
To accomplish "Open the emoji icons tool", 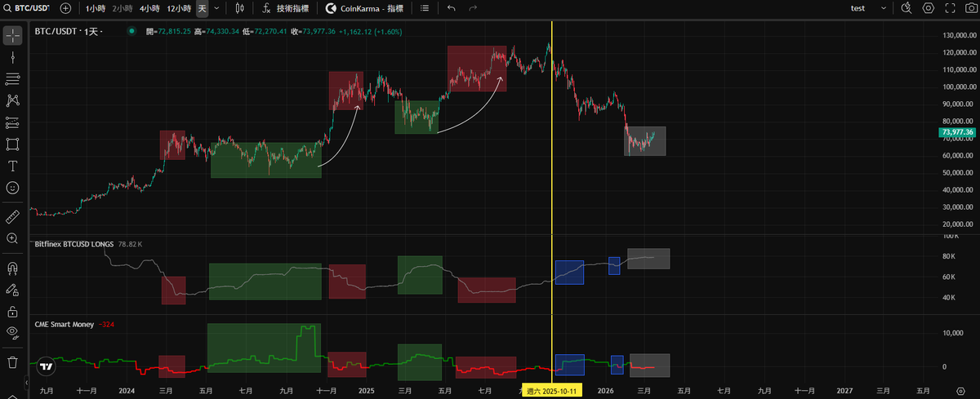I will (13, 187).
